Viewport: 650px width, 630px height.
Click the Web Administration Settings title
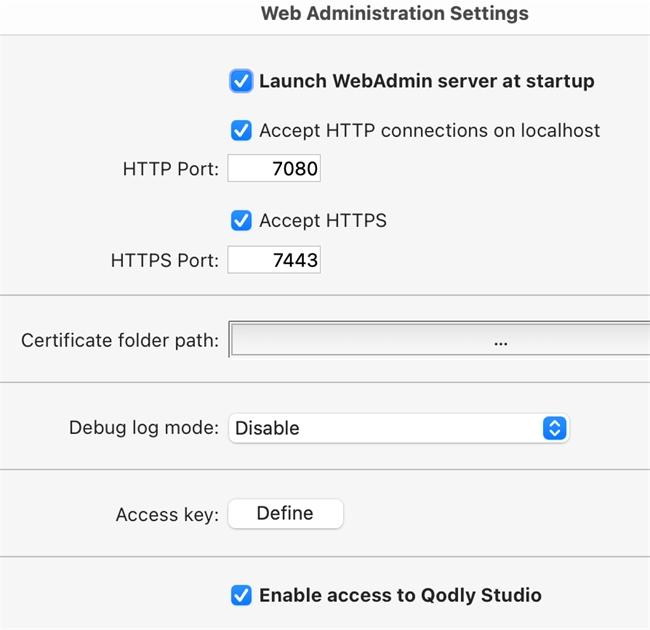(394, 14)
